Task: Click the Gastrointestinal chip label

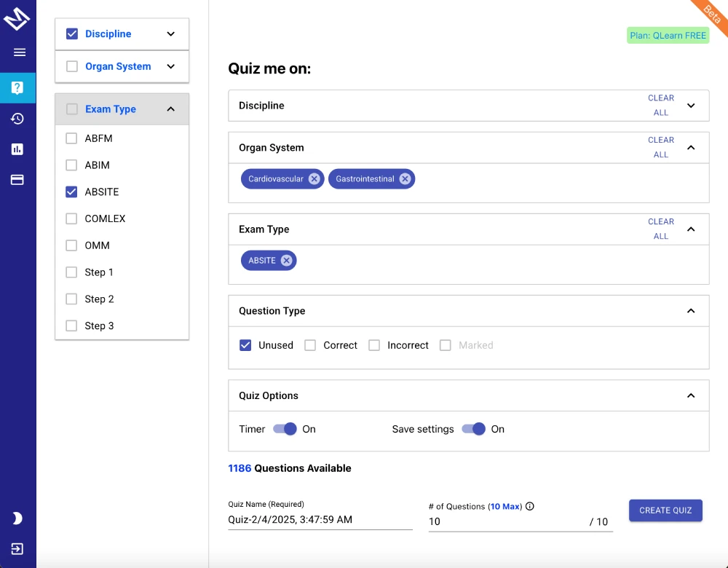Action: [365, 179]
